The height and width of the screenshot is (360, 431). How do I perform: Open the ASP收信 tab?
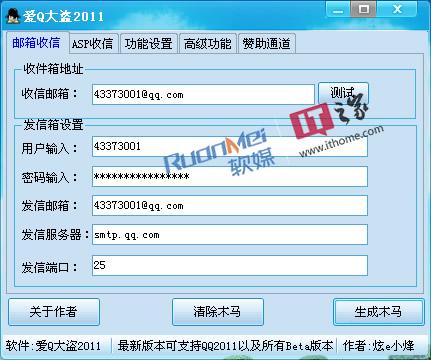[93, 43]
